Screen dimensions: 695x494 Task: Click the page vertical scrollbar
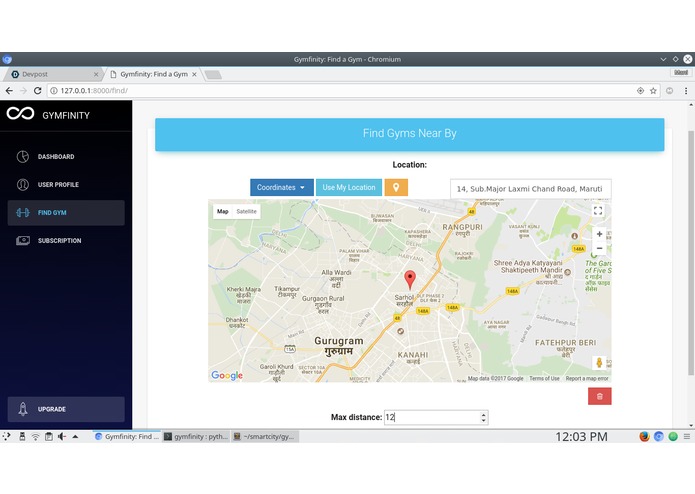691,253
